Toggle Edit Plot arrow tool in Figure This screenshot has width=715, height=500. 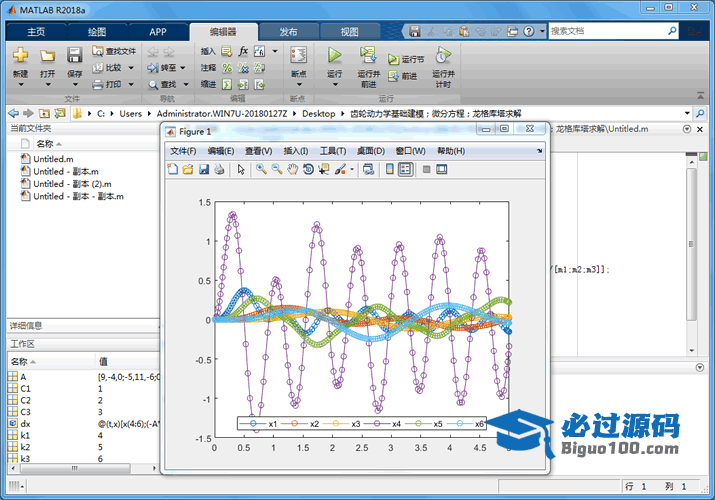241,170
